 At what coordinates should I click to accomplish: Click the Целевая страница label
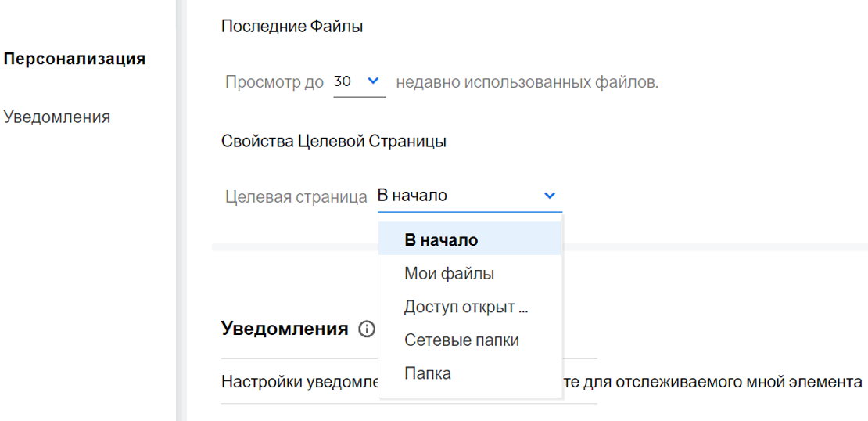click(x=296, y=196)
